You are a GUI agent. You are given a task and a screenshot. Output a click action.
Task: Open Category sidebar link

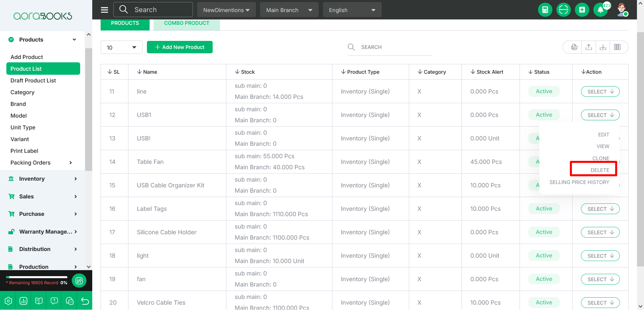click(22, 92)
